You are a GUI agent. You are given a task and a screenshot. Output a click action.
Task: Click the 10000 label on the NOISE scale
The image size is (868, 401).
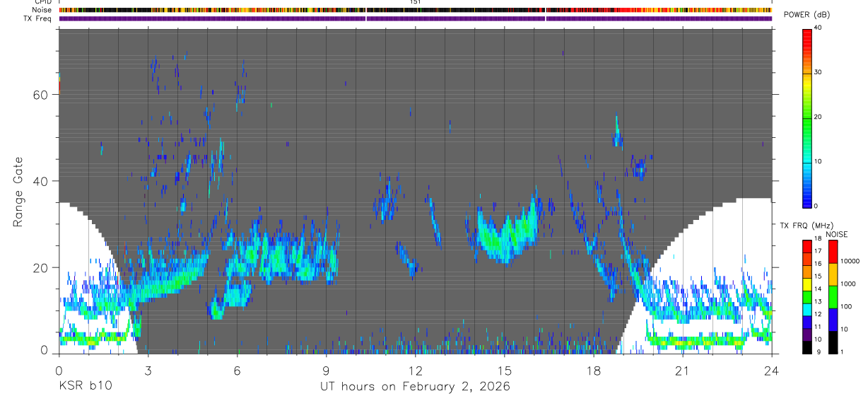(x=850, y=261)
